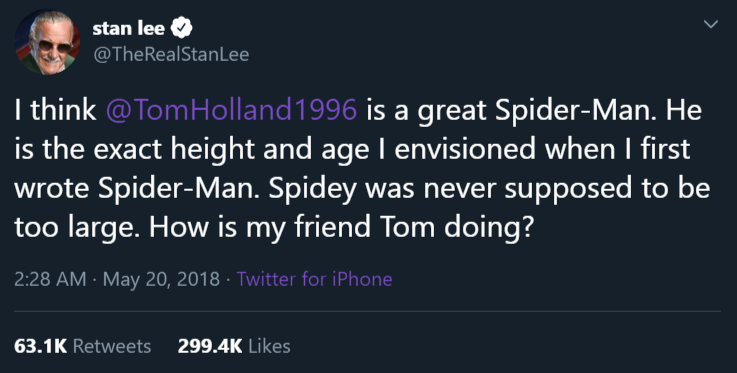737x373 pixels.
Task: Click the divider line above retweet stats
Action: pos(367,311)
